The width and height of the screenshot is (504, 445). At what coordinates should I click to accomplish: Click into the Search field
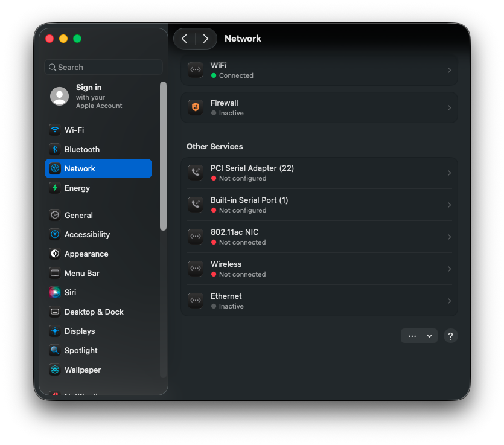pyautogui.click(x=103, y=67)
